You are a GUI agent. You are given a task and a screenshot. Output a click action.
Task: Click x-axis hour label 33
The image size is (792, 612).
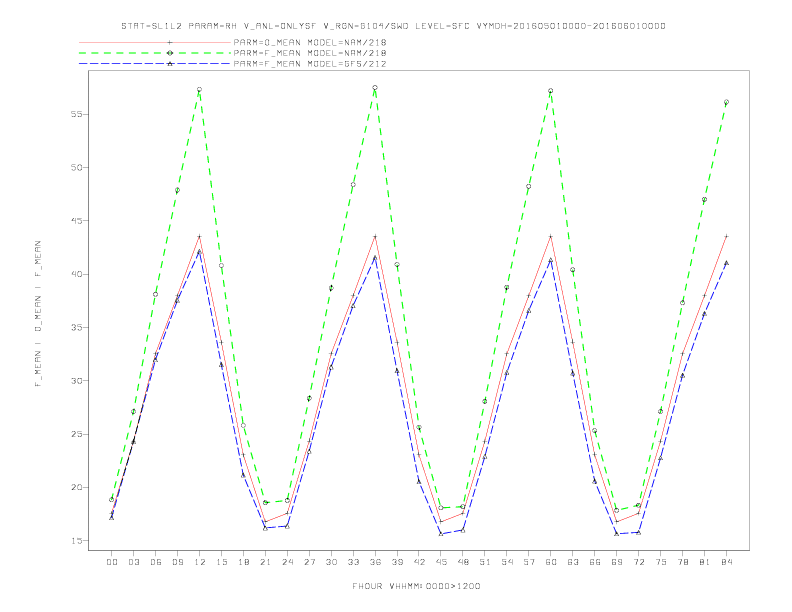pos(353,562)
